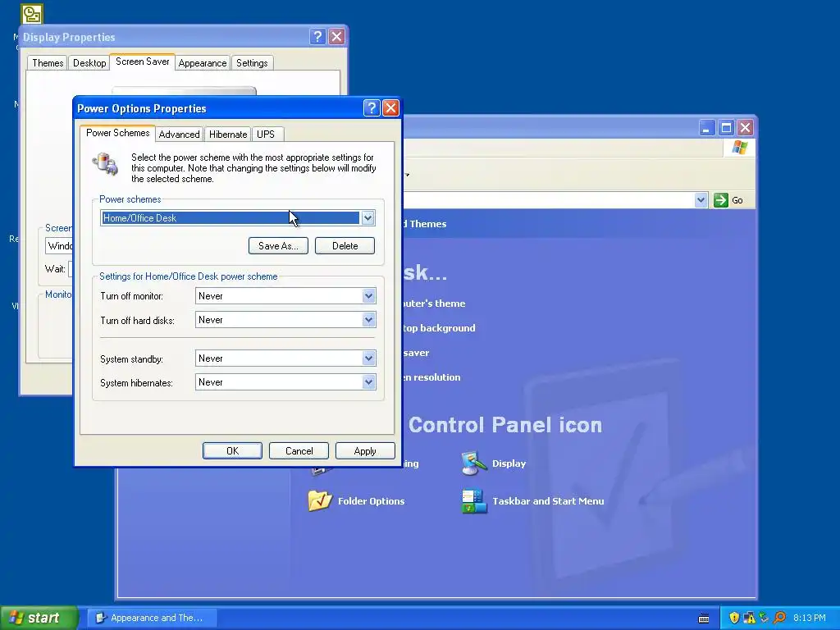This screenshot has width=840, height=630.
Task: Switch to the Advanced tab
Action: (179, 135)
